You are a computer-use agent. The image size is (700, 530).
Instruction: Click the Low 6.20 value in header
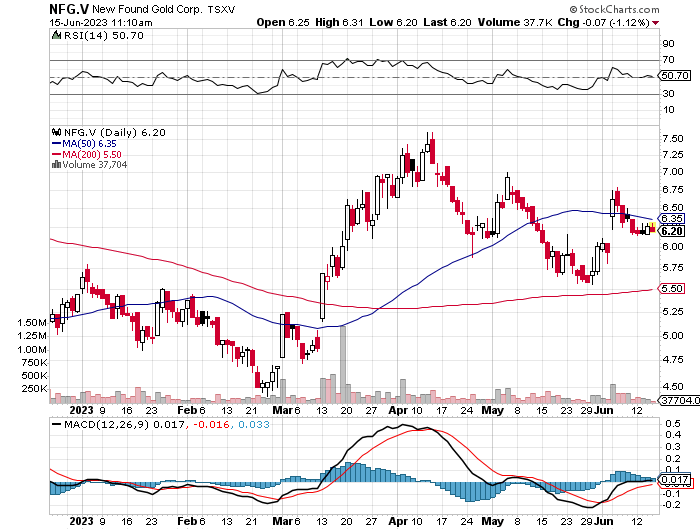tap(393, 22)
